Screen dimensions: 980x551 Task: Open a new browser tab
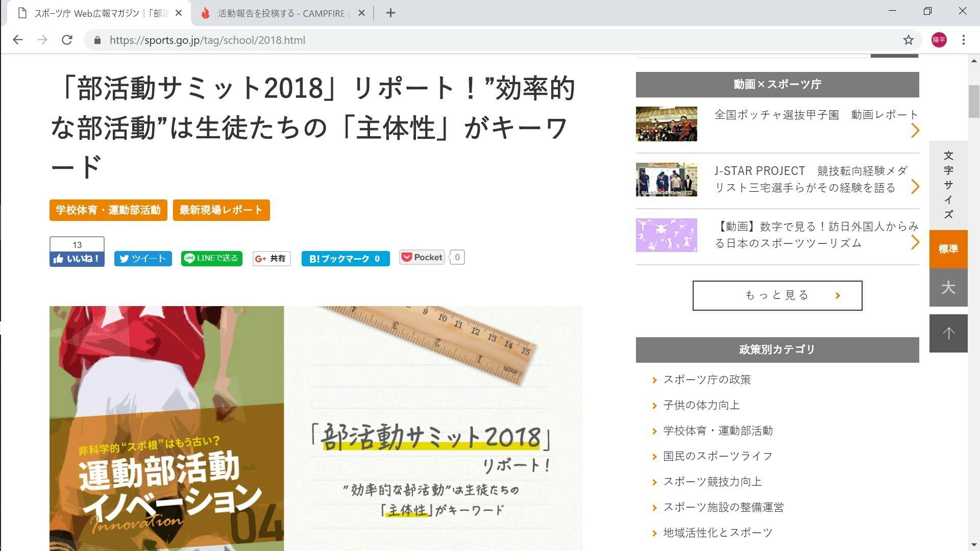(390, 13)
